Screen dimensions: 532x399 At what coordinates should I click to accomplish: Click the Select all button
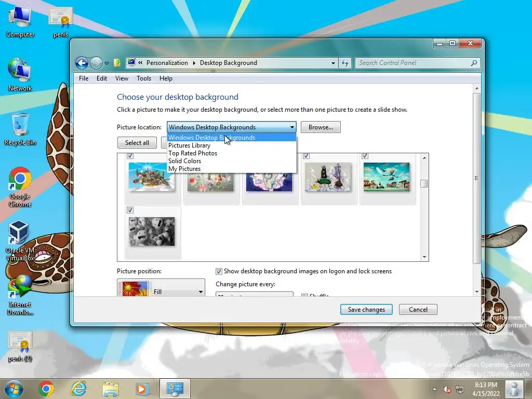click(x=137, y=142)
